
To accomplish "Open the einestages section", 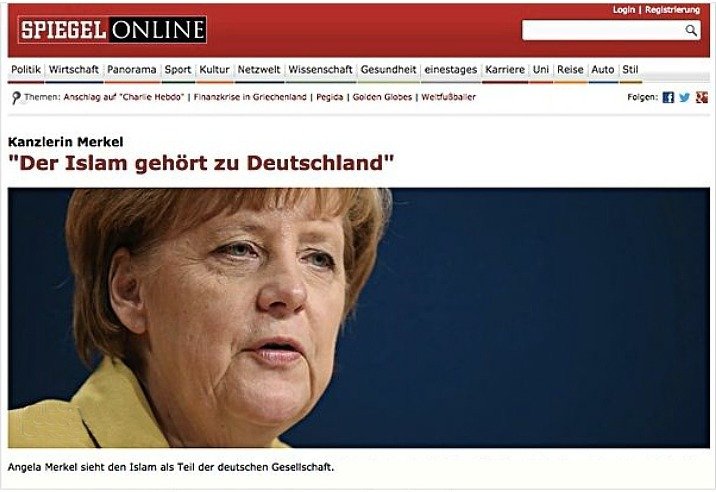I will tap(451, 70).
